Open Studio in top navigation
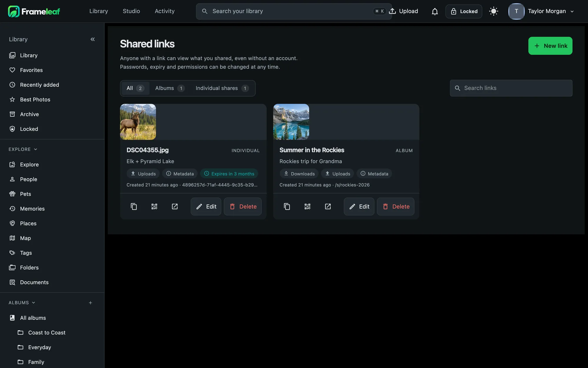 [x=131, y=11]
